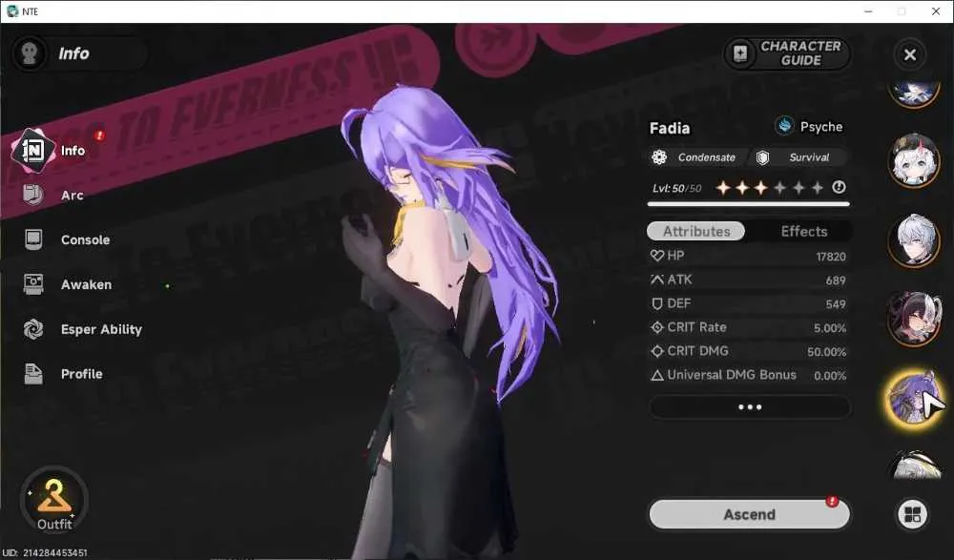Open the character grid view icon

pos(913,514)
